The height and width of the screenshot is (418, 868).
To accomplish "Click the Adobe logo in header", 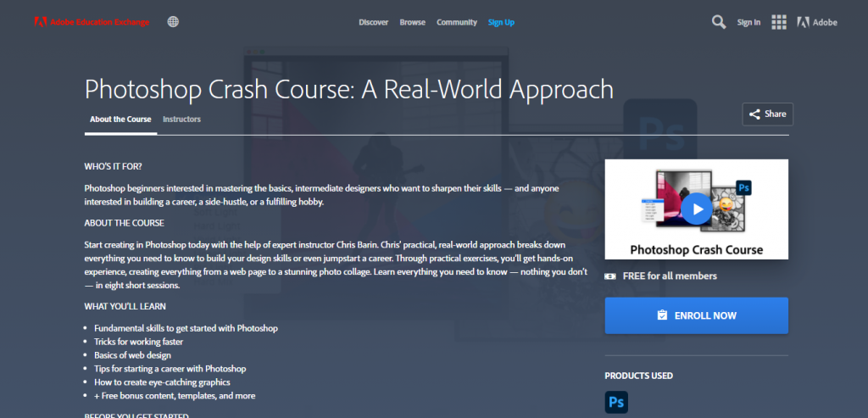I will click(x=817, y=22).
